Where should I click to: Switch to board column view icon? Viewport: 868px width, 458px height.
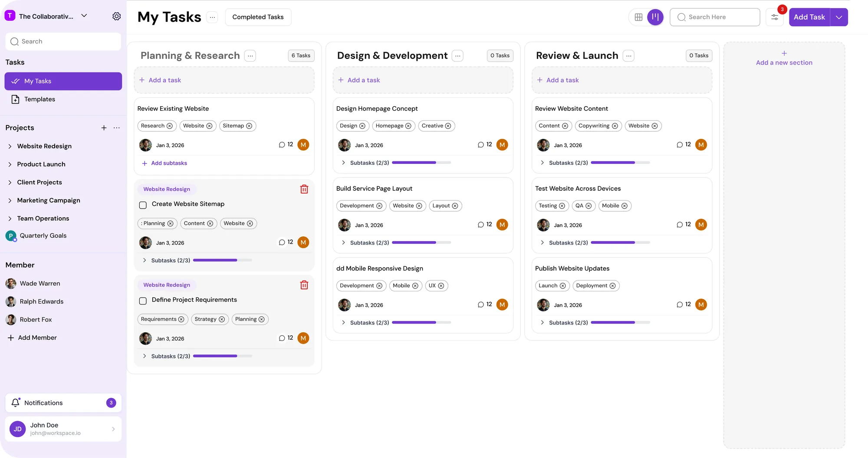coord(655,17)
